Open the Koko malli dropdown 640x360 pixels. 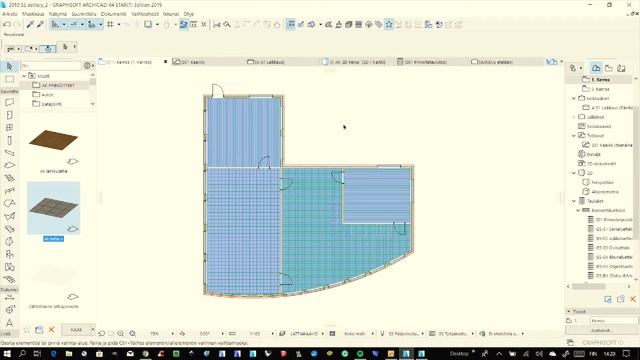(x=372, y=333)
